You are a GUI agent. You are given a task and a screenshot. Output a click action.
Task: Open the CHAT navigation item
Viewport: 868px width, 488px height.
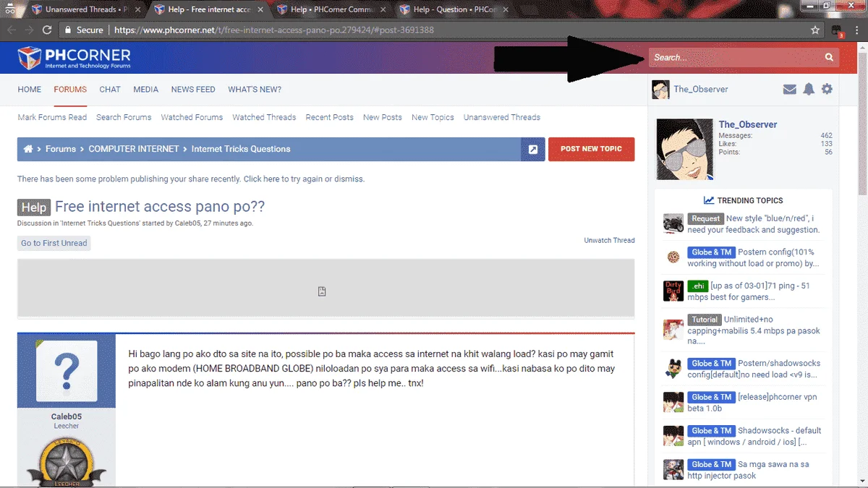point(110,90)
